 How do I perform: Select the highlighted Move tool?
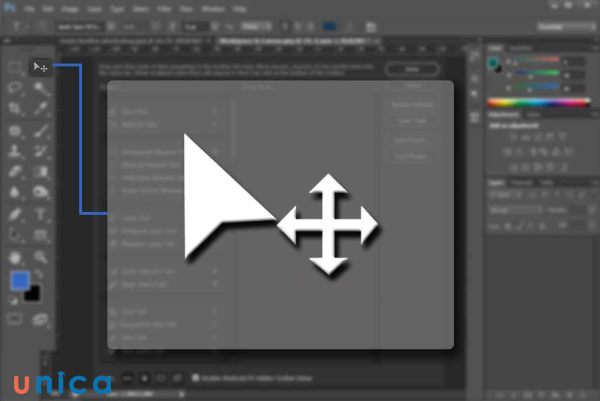(41, 66)
